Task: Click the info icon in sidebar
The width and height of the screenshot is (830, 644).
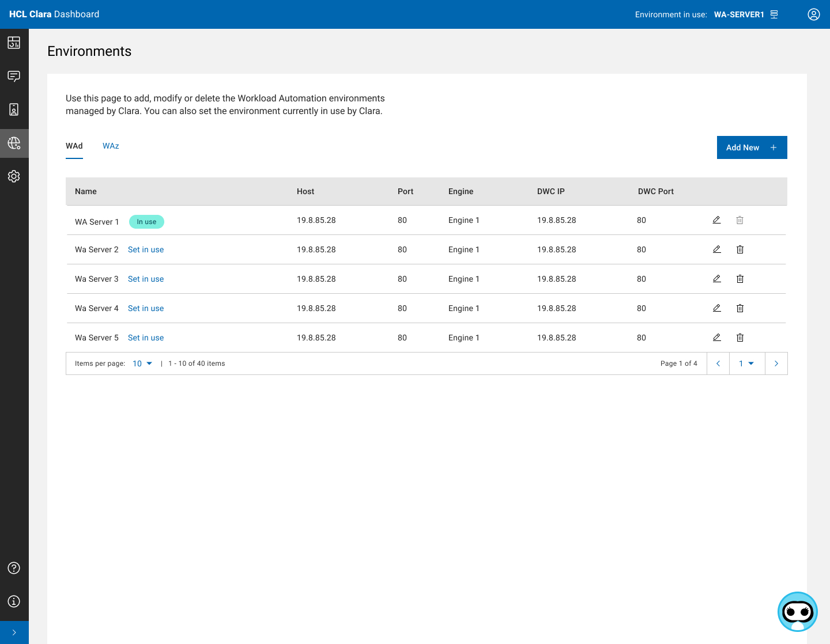Action: pyautogui.click(x=14, y=601)
